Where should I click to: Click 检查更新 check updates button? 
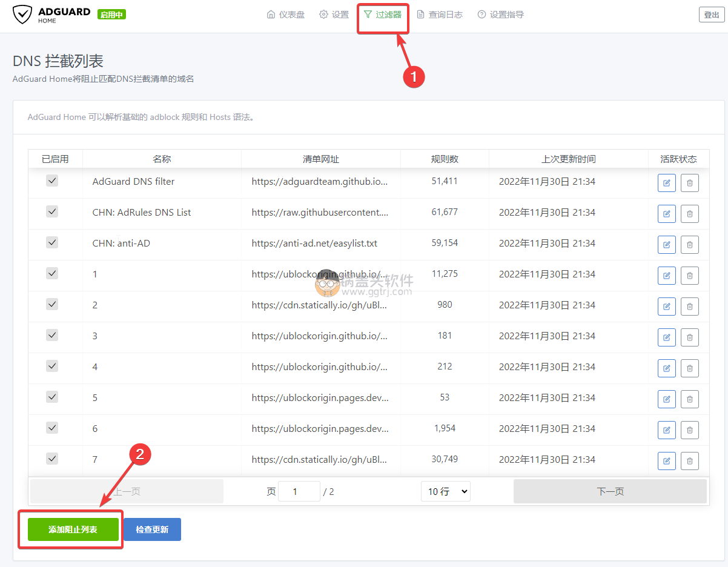click(x=152, y=529)
